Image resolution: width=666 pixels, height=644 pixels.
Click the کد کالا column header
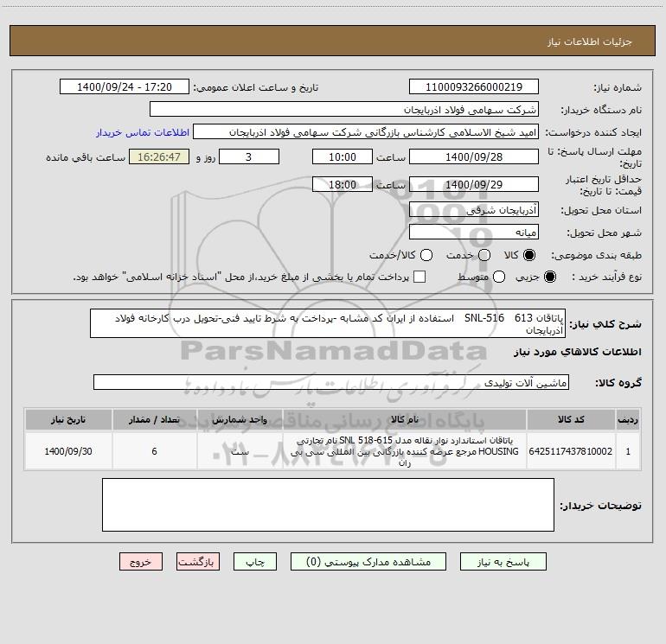pos(571,419)
